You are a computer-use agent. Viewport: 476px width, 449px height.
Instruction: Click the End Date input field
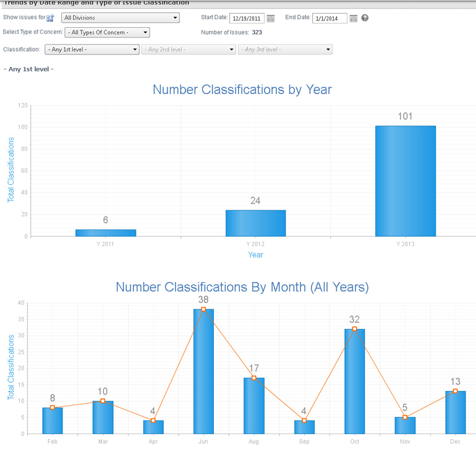click(329, 19)
